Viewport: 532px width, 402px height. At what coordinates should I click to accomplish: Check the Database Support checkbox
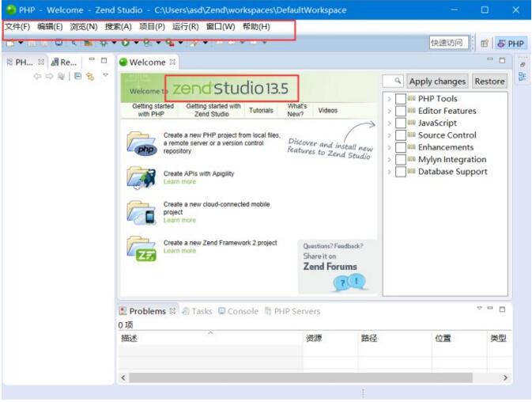(401, 172)
